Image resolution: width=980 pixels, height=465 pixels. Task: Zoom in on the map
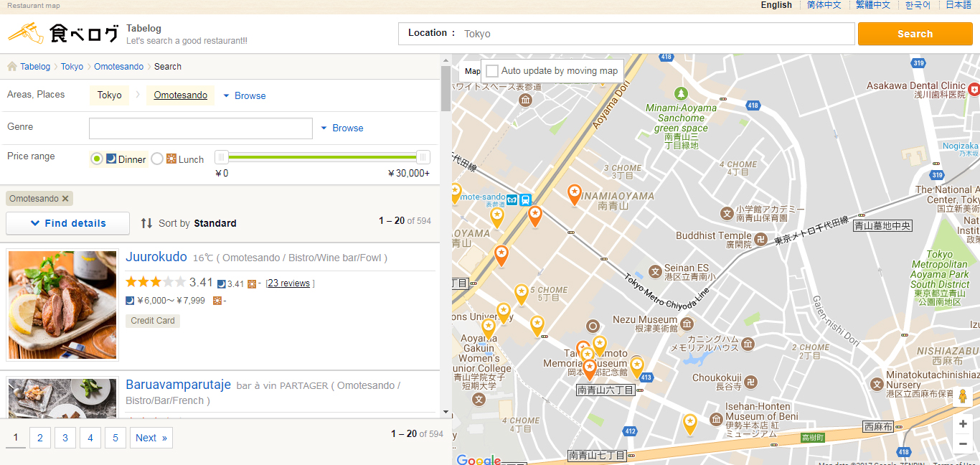(963, 424)
